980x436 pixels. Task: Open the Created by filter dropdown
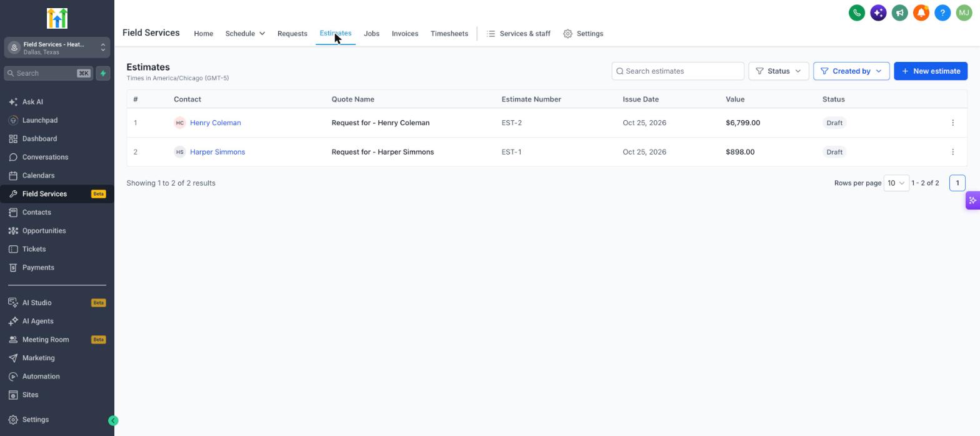pyautogui.click(x=851, y=71)
